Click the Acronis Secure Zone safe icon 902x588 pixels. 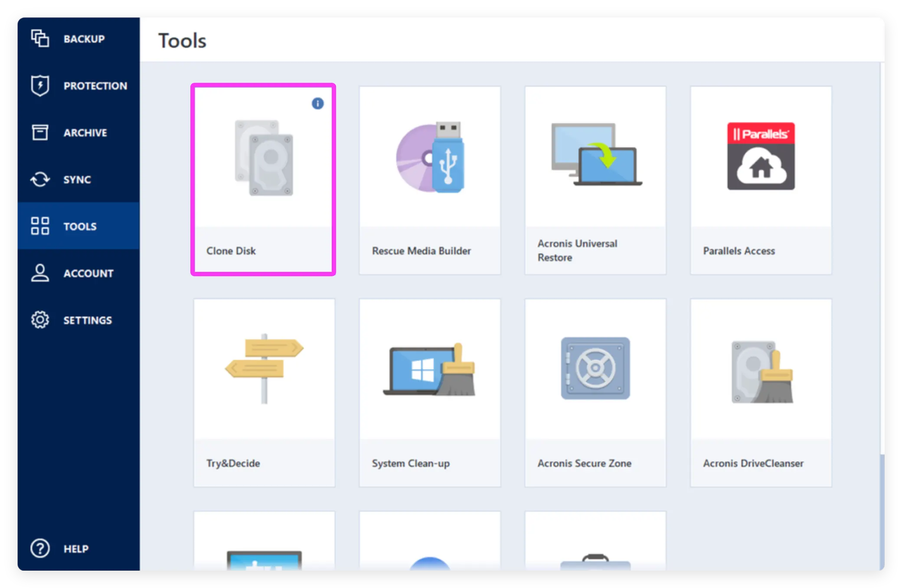[595, 368]
